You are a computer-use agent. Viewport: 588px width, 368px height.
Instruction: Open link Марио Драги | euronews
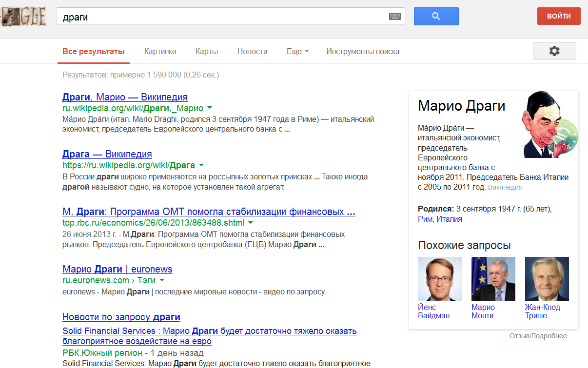tap(118, 269)
